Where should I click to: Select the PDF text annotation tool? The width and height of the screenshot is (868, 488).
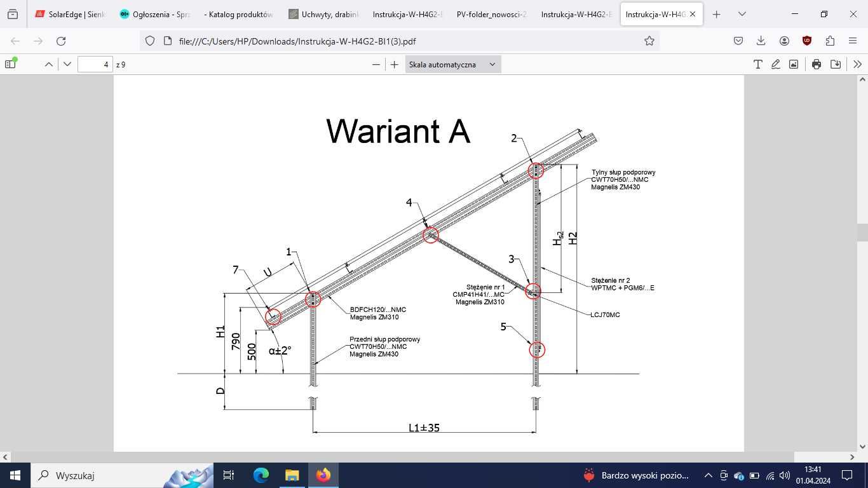click(757, 64)
